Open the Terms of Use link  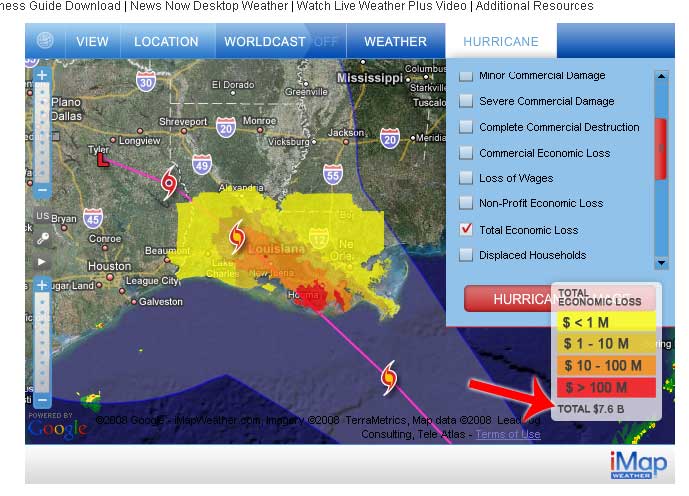click(508, 434)
